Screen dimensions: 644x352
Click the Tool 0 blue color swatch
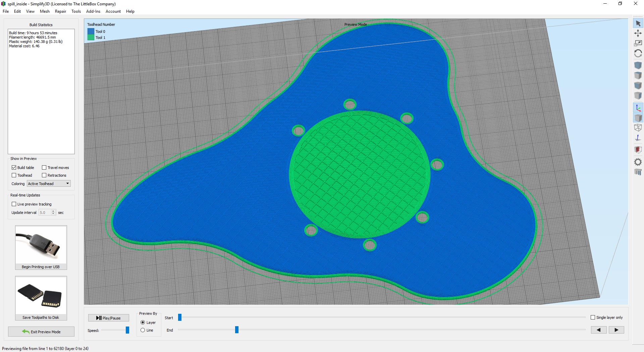tap(91, 31)
